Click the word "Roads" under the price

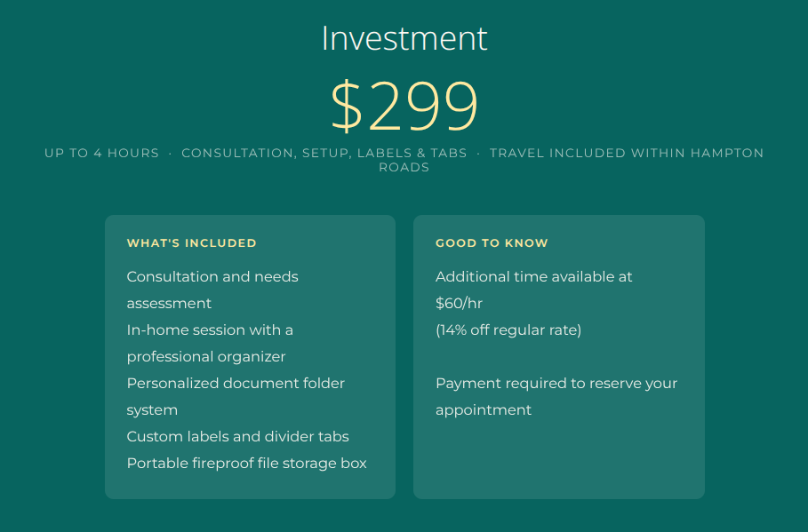click(404, 168)
